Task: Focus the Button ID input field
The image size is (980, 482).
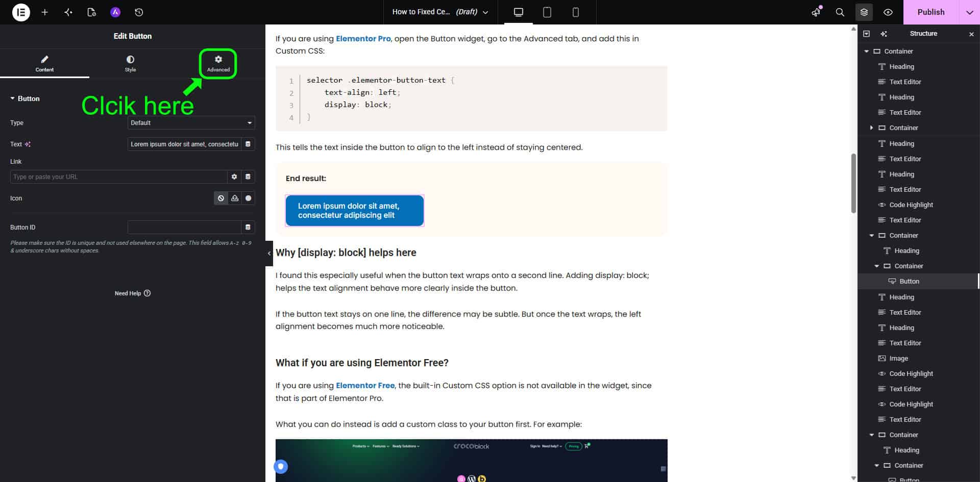Action: click(184, 227)
